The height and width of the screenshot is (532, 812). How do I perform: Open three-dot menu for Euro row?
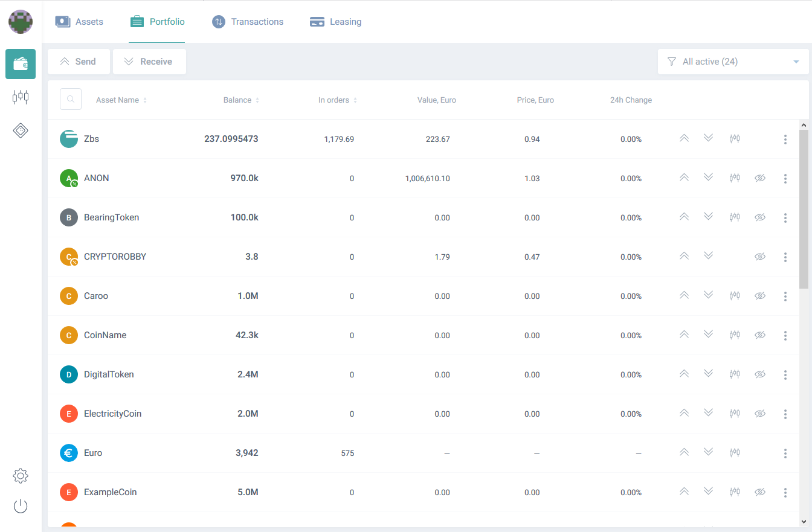[x=785, y=453]
